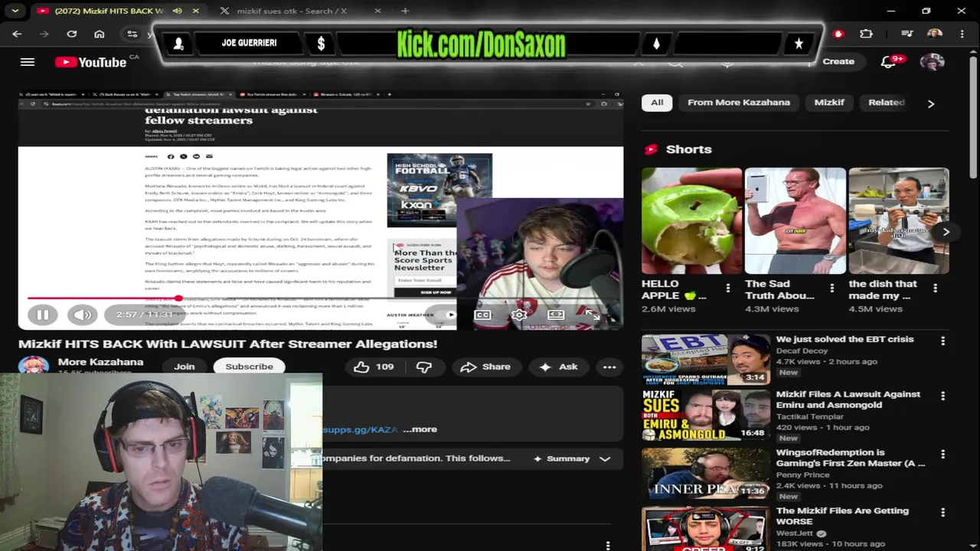Select the 'Mizkif' filter chip
Viewport: 980px width, 551px height.
829,103
